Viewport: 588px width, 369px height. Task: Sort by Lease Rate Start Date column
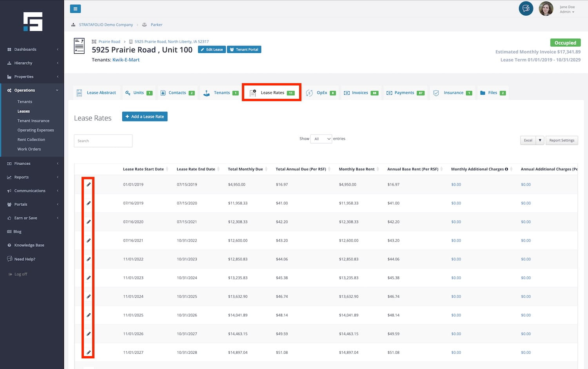coord(143,169)
